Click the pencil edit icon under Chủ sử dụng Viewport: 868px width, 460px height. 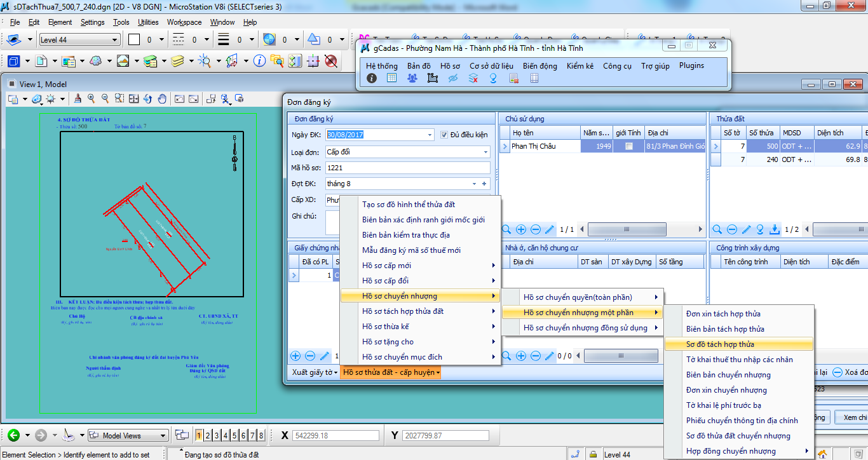point(550,229)
